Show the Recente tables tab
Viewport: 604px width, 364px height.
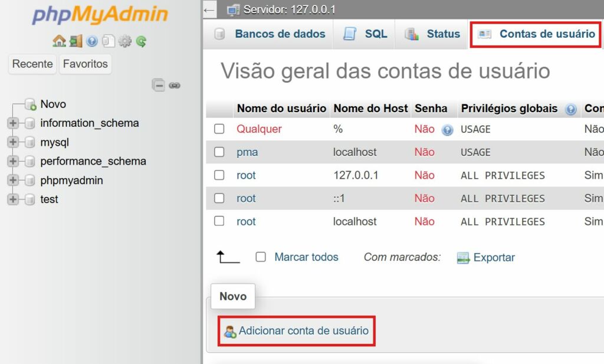coord(32,64)
